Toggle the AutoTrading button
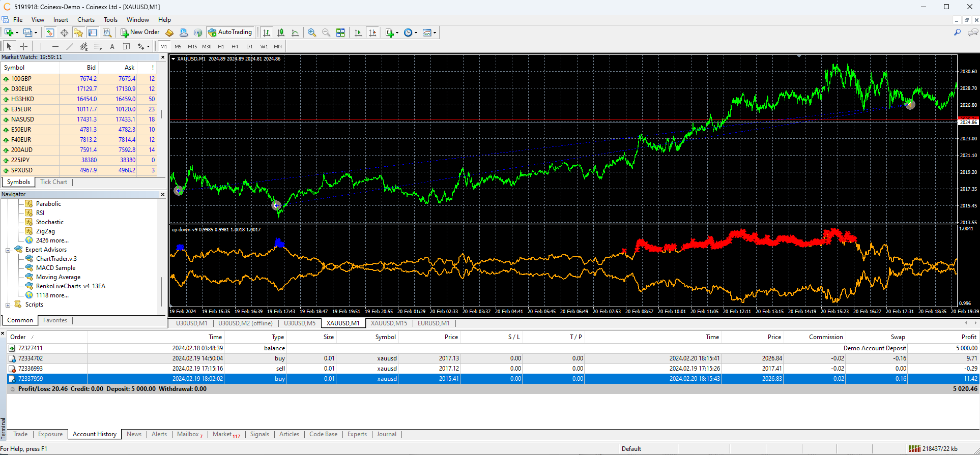This screenshot has width=980, height=455. tap(230, 32)
